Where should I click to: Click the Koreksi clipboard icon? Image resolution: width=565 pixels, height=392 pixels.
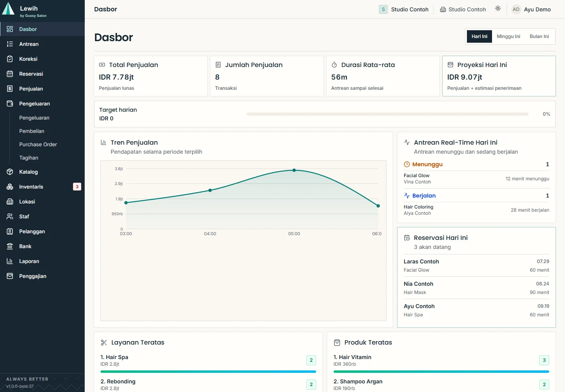point(10,59)
